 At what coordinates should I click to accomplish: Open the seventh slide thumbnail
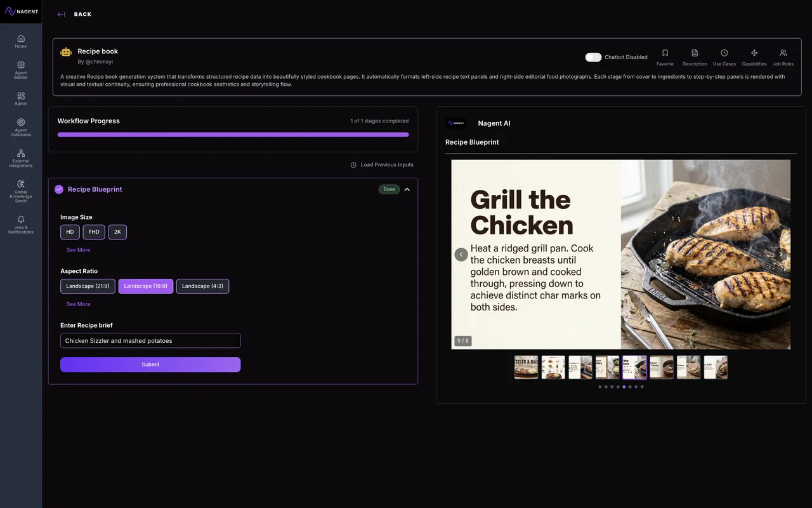click(x=689, y=368)
